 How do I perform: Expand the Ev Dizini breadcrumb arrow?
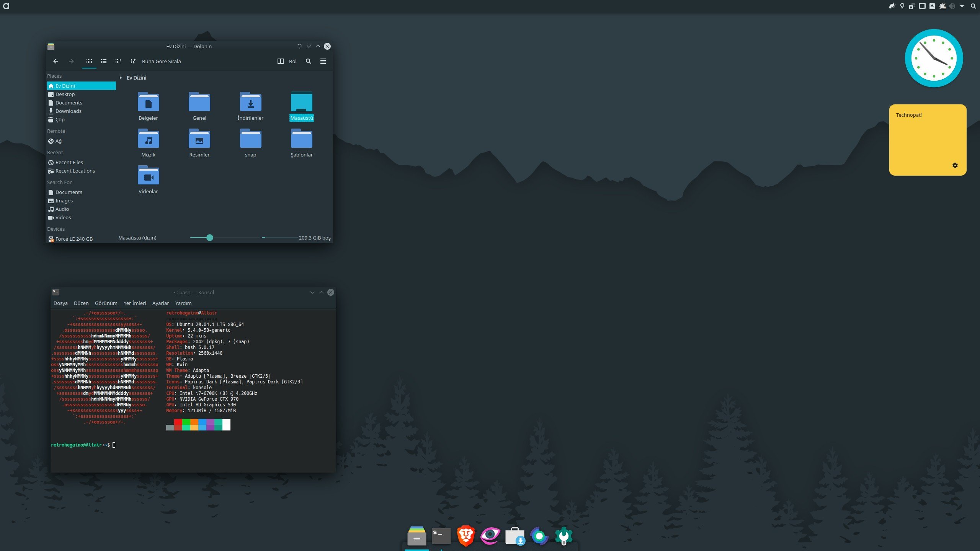coord(120,77)
